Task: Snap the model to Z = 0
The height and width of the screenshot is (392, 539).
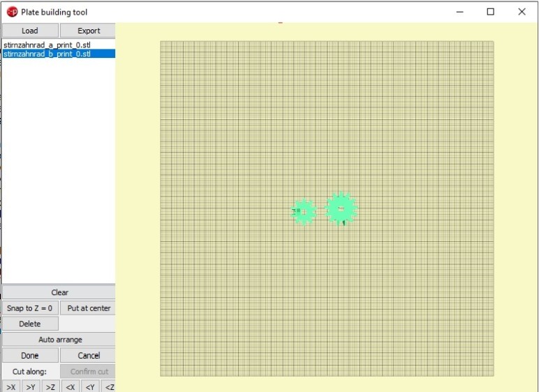Action: (x=29, y=308)
